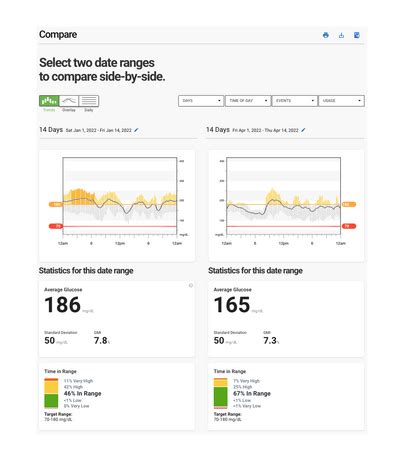Open the Usage filter dropdown
Viewport: 414px width, 468px height.
point(341,101)
